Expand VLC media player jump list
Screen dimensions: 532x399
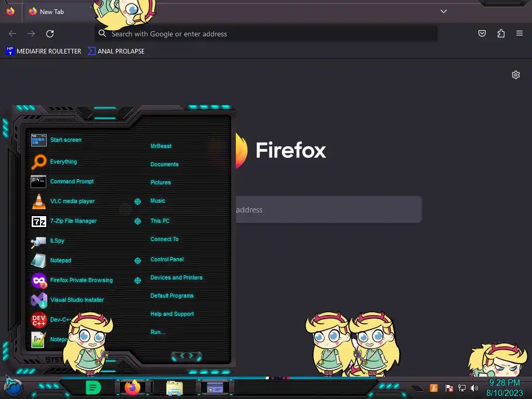click(137, 202)
